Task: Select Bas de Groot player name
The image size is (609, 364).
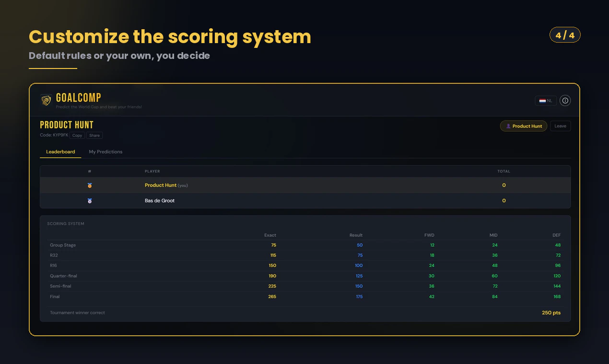Action: [x=160, y=201]
